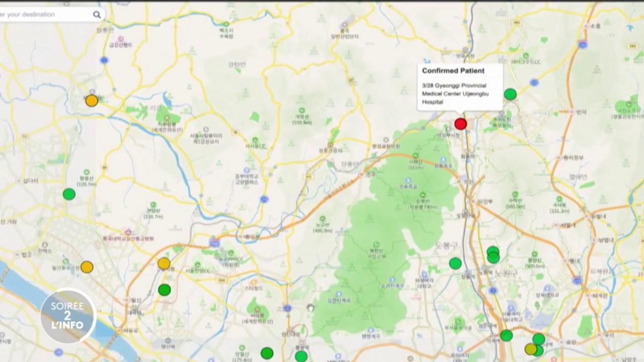Click the green marker just above the yellow-green one
Image resolution: width=644 pixels, height=362 pixels.
click(x=539, y=339)
